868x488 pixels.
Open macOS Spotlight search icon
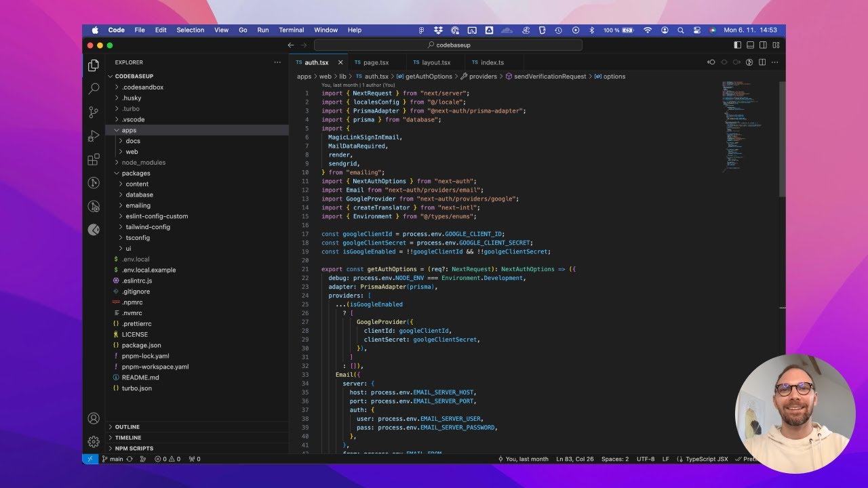[680, 30]
